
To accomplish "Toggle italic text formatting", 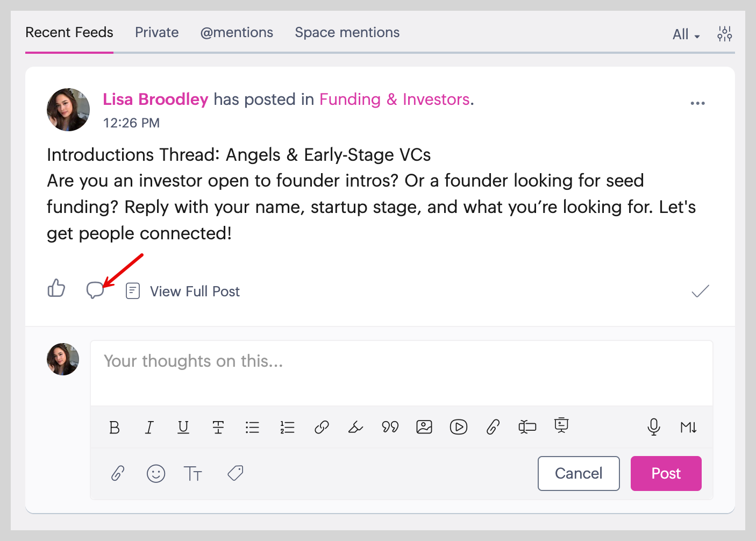I will coord(149,428).
